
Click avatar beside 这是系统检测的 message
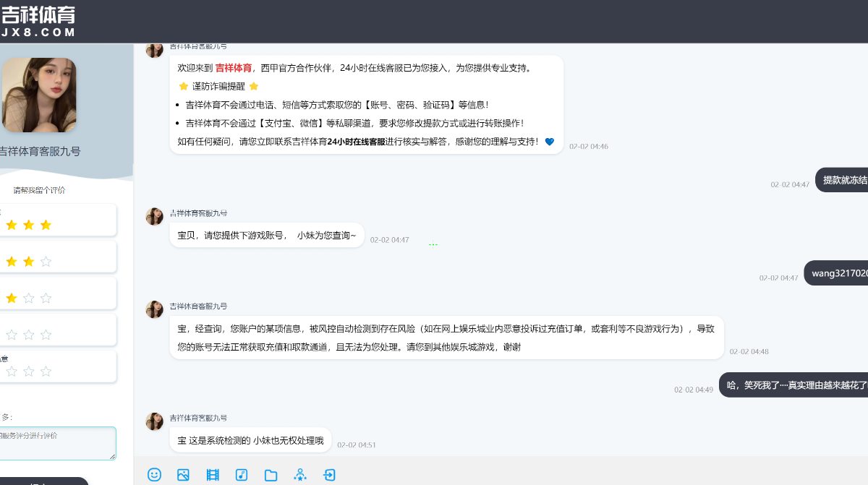tap(154, 421)
